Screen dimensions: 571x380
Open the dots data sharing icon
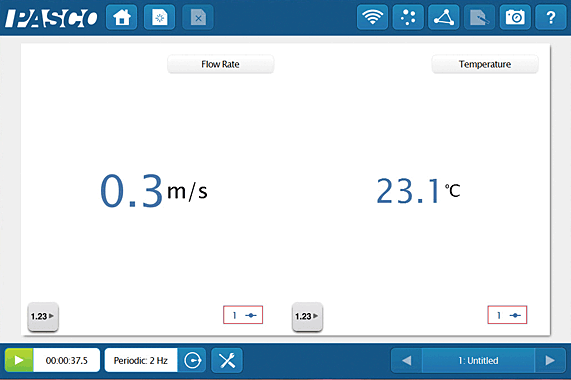(x=408, y=17)
